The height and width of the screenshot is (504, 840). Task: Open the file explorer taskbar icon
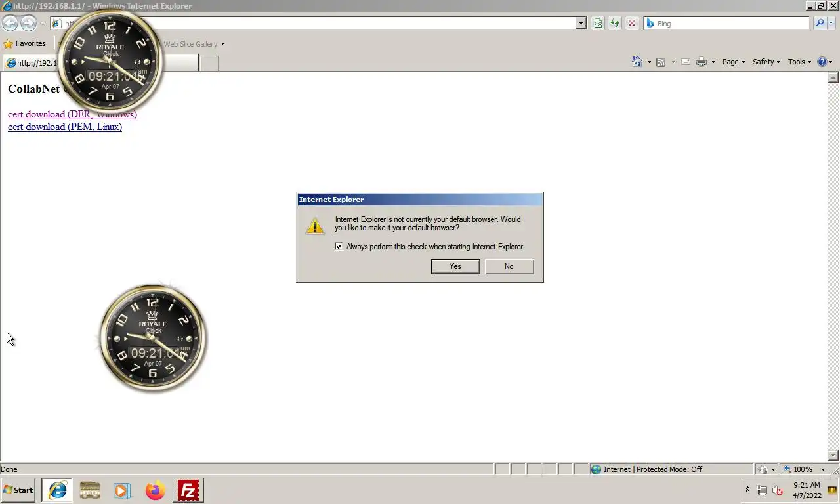[90, 490]
